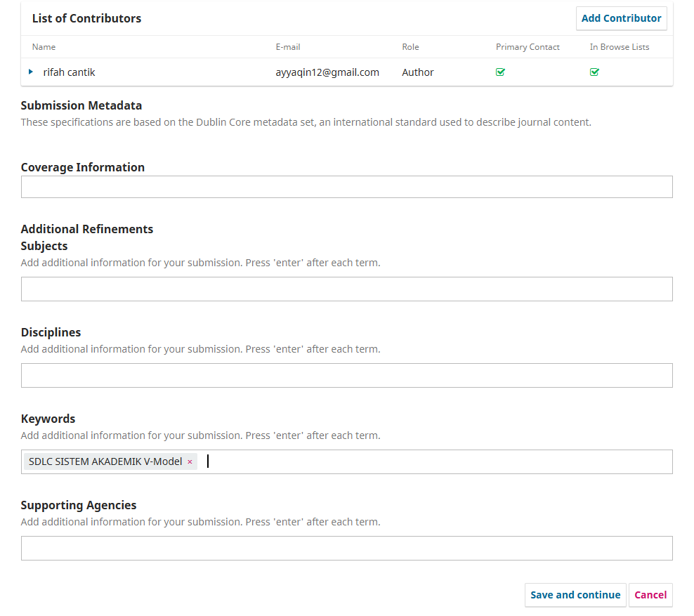Expand the rifah cantik contributor row
The image size is (694, 616).
point(31,72)
